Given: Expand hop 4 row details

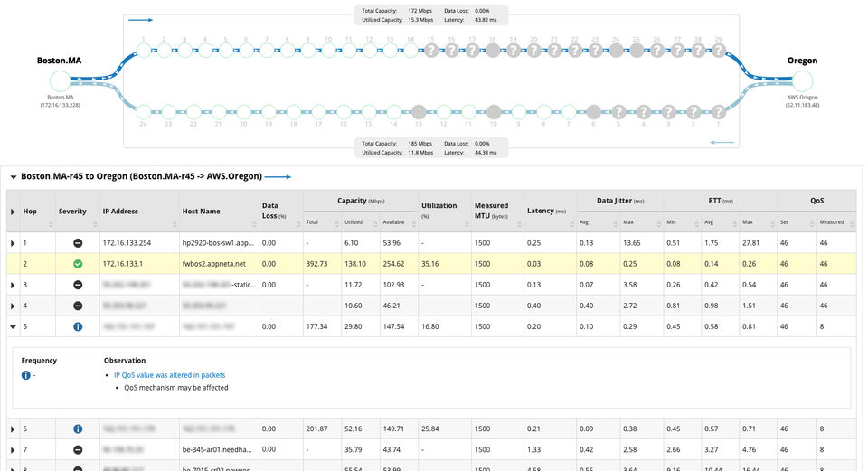Looking at the screenshot, I should (13, 306).
